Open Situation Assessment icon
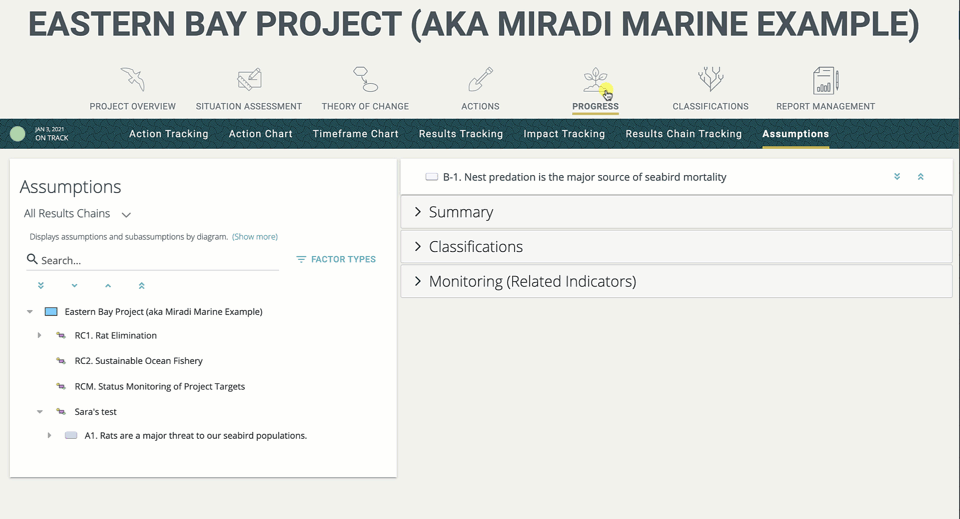960x519 pixels. pyautogui.click(x=248, y=80)
